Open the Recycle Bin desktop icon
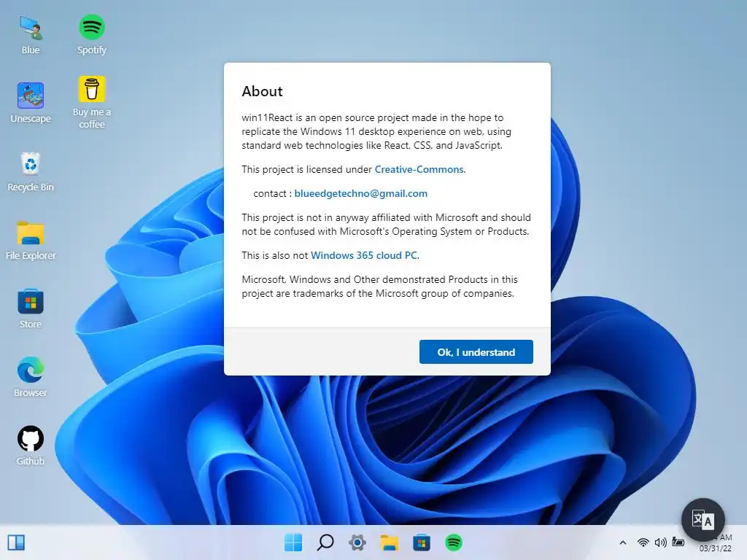 (x=31, y=171)
